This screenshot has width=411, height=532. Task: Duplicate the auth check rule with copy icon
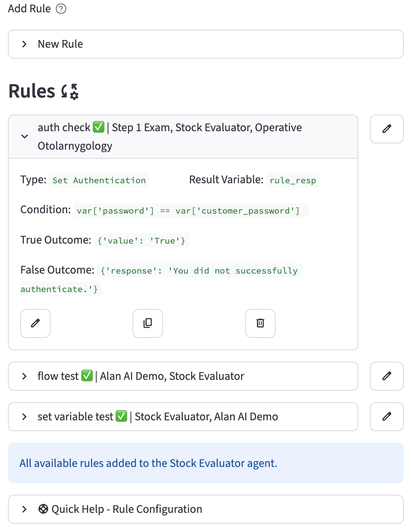(x=148, y=323)
